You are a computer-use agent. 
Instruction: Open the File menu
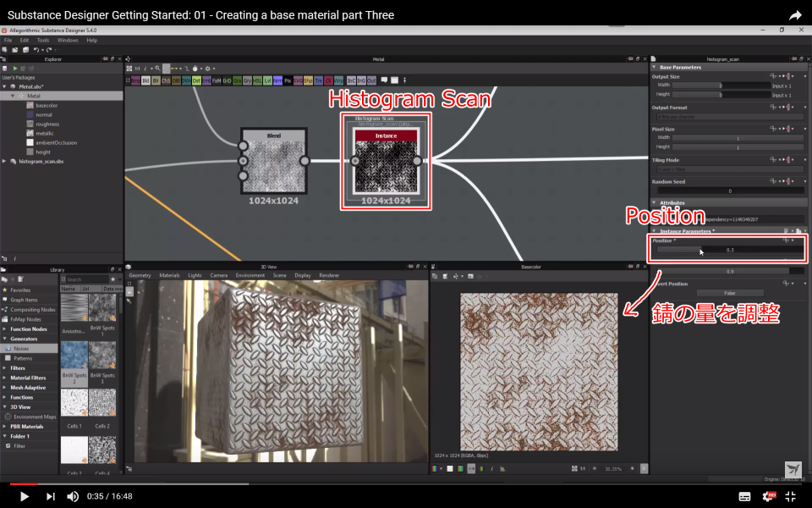(x=8, y=40)
